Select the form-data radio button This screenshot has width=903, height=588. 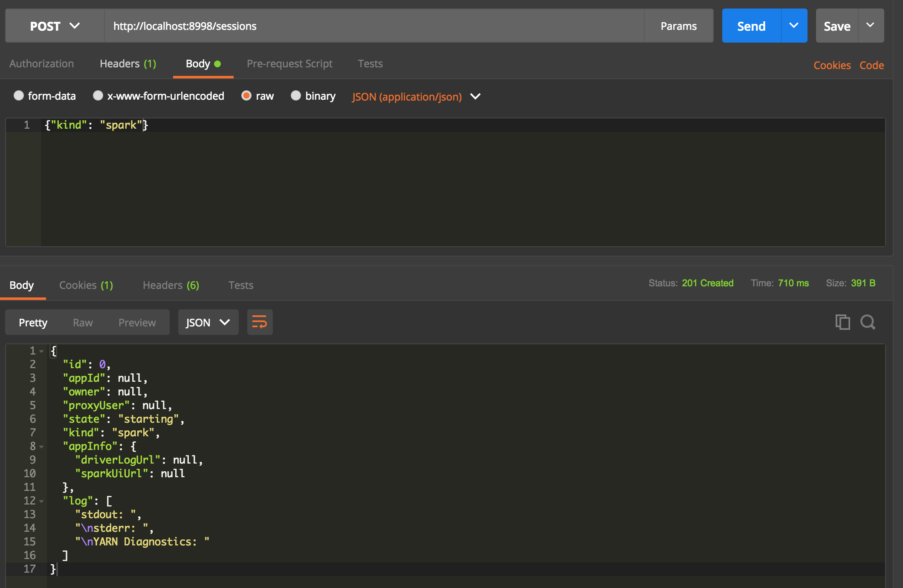18,96
